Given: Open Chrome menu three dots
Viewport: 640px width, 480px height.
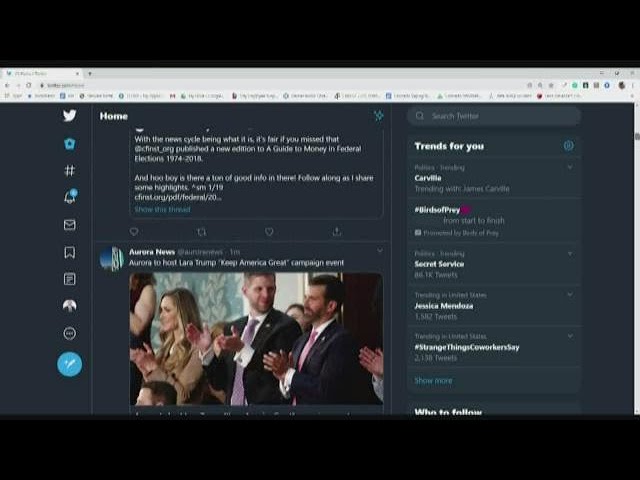Looking at the screenshot, I should 633,85.
